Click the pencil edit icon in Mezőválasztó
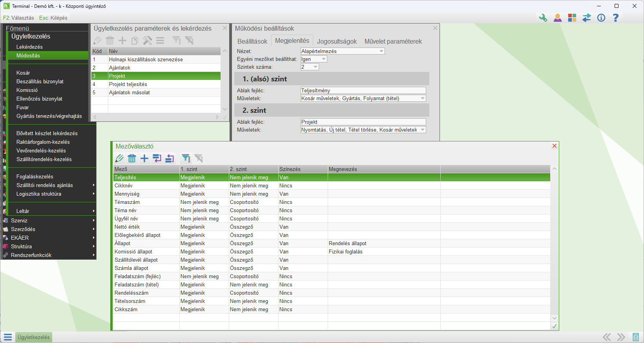 point(119,158)
